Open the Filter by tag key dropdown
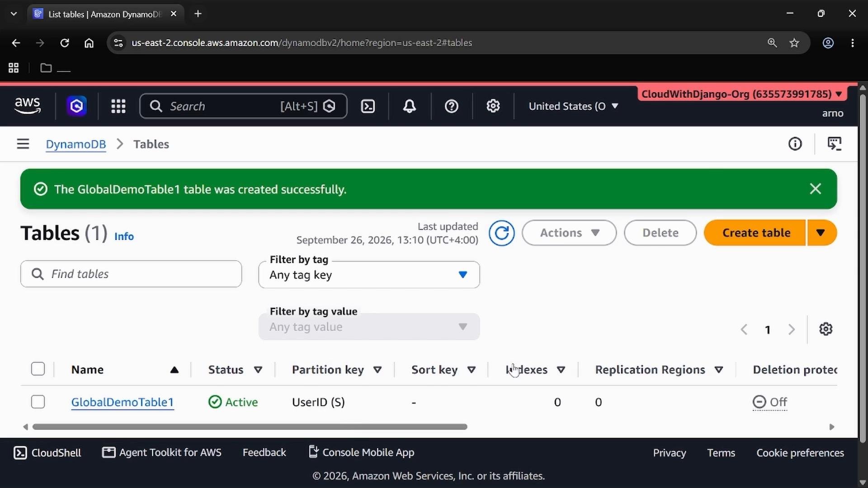 [x=369, y=275]
